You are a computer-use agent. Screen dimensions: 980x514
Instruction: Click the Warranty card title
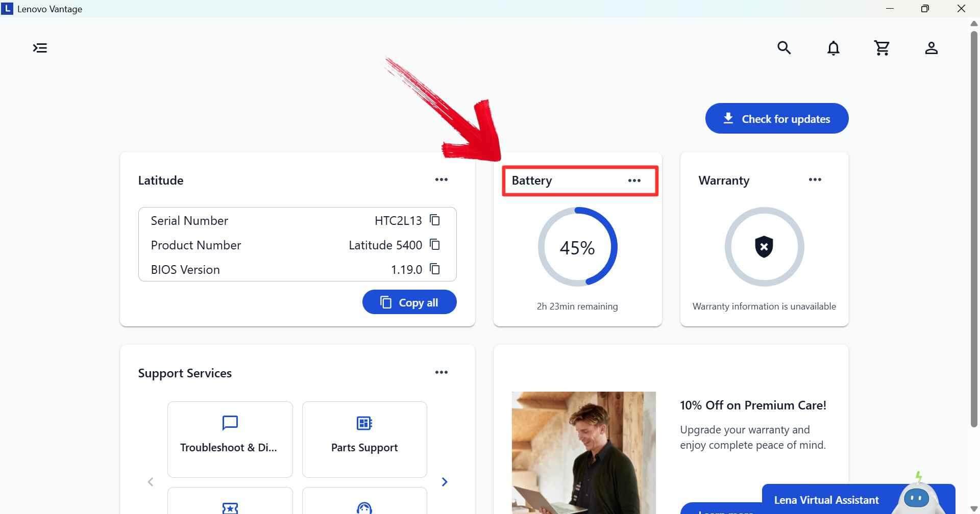click(724, 181)
